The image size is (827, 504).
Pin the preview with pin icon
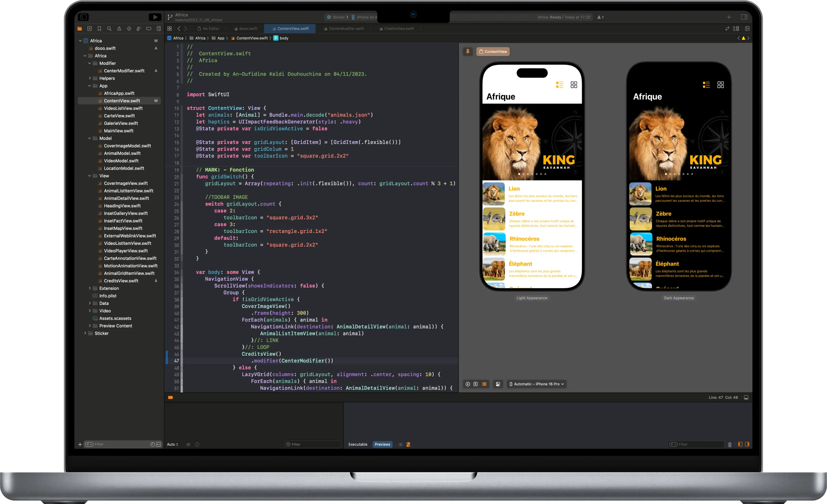[468, 51]
